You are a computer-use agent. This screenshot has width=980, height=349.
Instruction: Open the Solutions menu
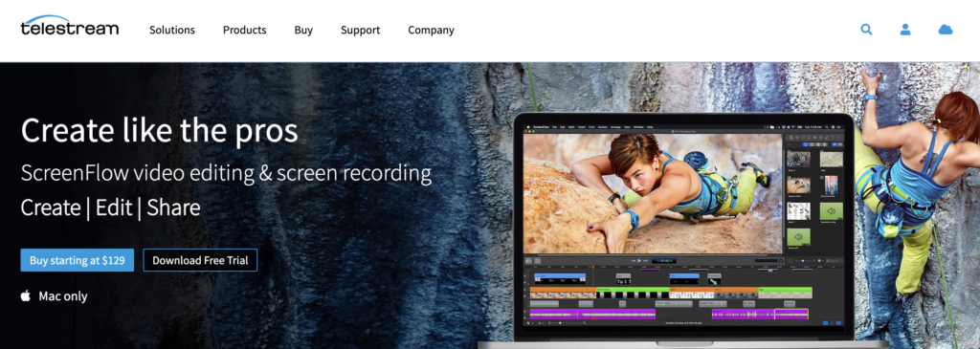pos(172,30)
